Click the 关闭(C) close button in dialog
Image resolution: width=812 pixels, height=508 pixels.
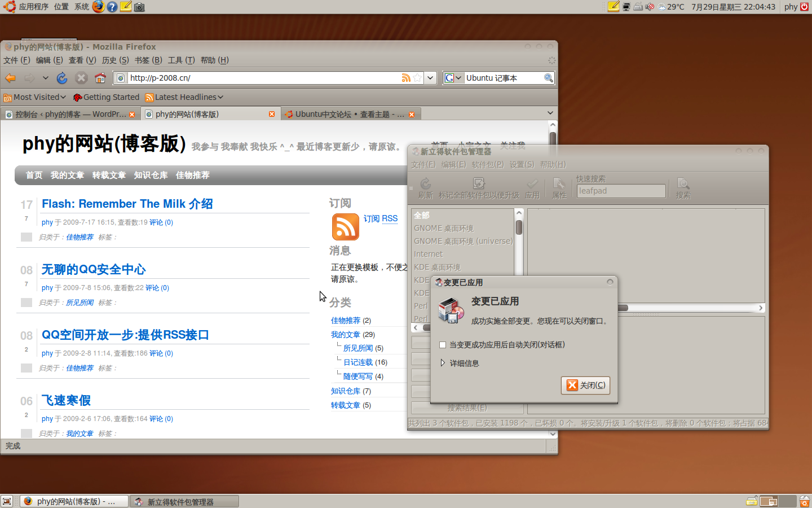[x=585, y=385]
